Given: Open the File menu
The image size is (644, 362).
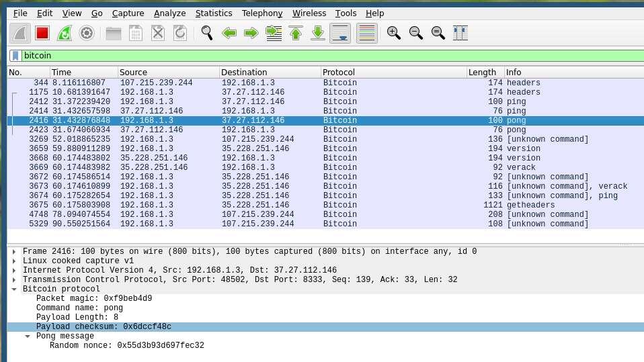Looking at the screenshot, I should coord(20,13).
